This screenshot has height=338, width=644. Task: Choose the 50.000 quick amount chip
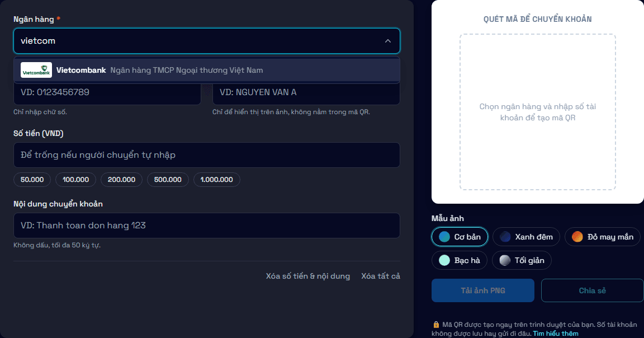[x=32, y=180]
